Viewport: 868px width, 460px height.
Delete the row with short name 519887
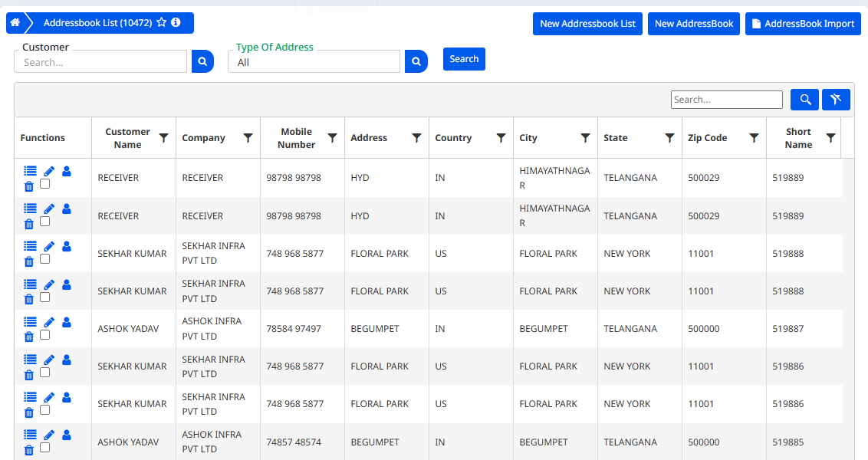point(29,337)
